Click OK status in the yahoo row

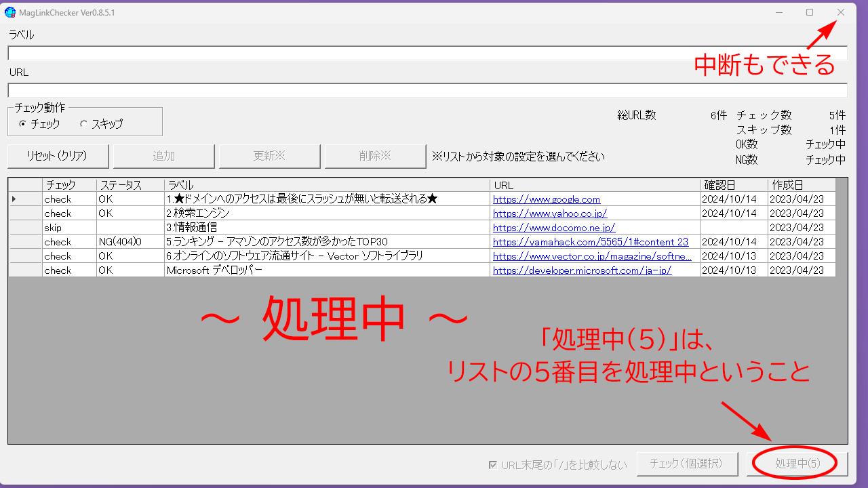(130, 213)
